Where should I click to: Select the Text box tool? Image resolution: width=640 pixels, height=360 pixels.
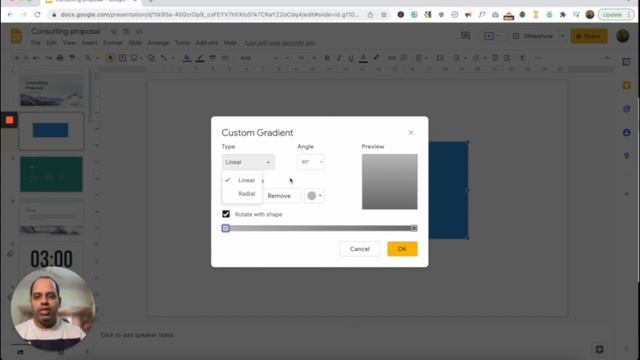click(x=122, y=58)
